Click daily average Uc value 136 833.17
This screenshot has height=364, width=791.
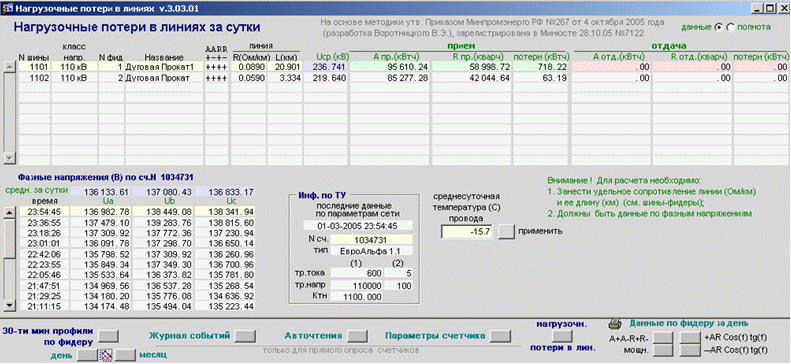pyautogui.click(x=225, y=192)
